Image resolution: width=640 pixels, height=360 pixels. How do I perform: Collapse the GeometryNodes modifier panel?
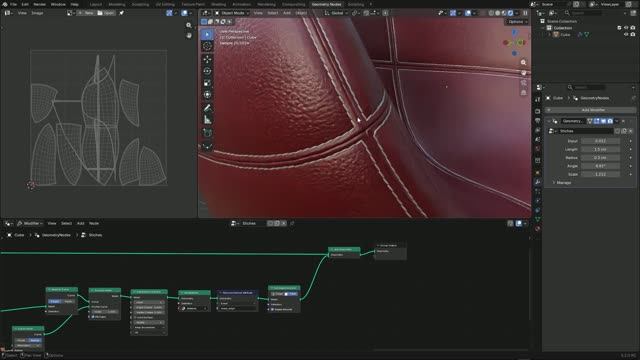pyautogui.click(x=549, y=121)
